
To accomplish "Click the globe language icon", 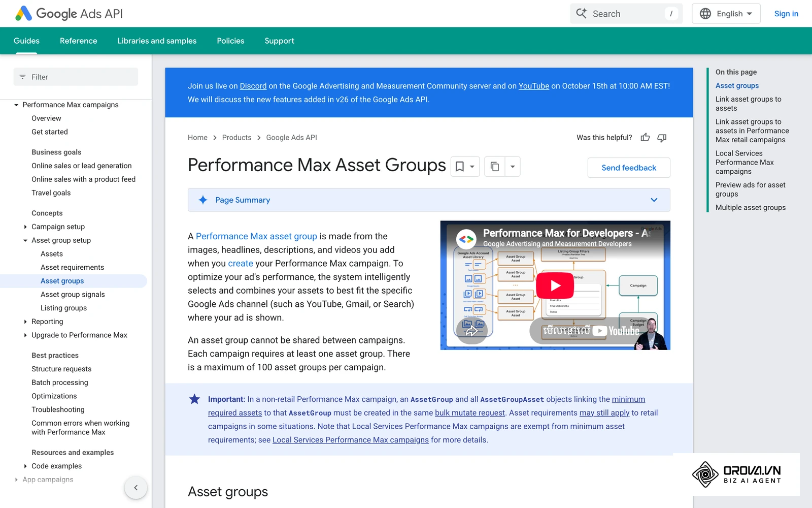I will coord(705,14).
